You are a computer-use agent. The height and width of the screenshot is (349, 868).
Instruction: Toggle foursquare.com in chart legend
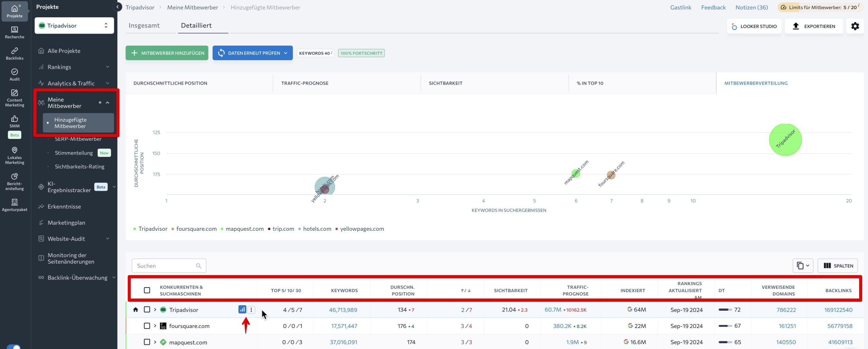pyautogui.click(x=194, y=229)
